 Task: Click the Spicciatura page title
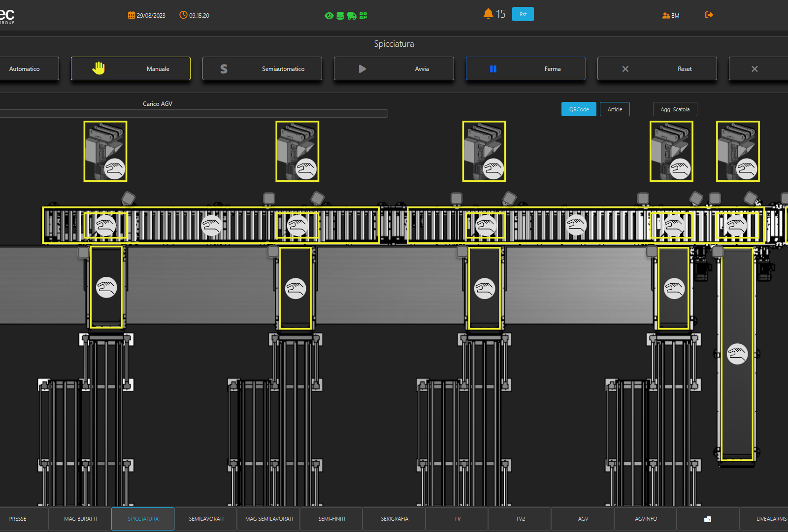(394, 44)
